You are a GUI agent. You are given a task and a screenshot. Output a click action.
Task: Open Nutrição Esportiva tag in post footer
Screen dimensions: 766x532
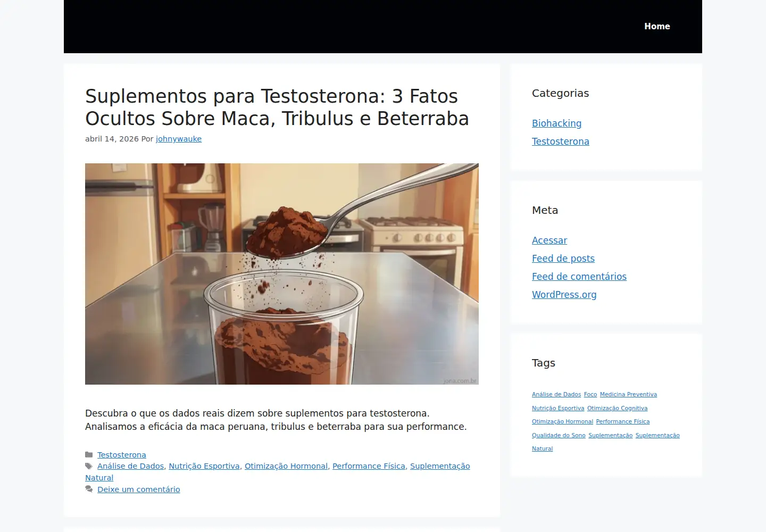[x=204, y=466]
